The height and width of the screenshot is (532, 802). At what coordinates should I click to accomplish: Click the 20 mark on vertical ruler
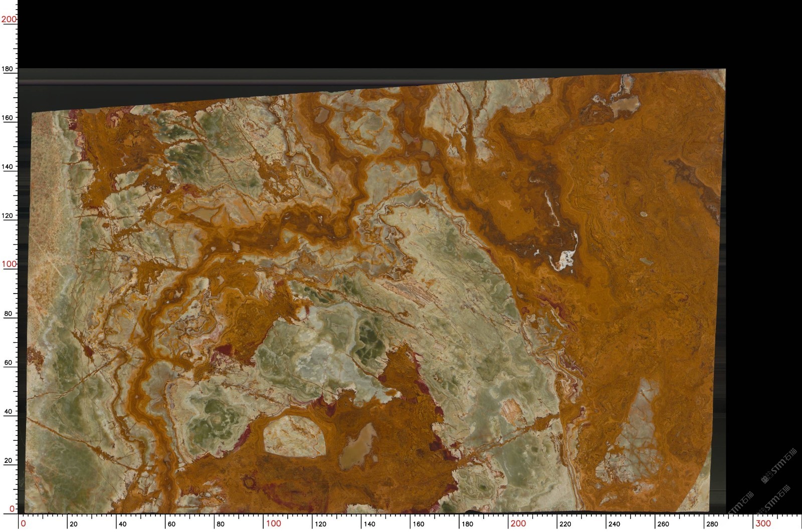(9, 460)
